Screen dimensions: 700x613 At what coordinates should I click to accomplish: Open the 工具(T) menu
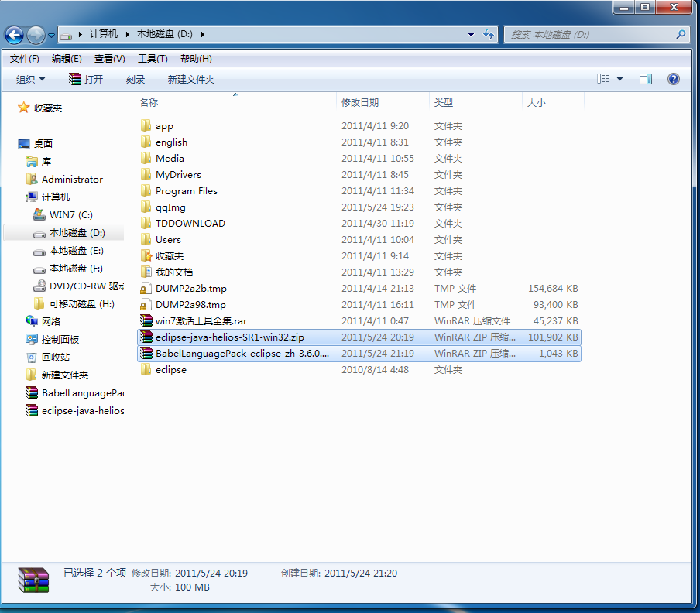click(153, 59)
